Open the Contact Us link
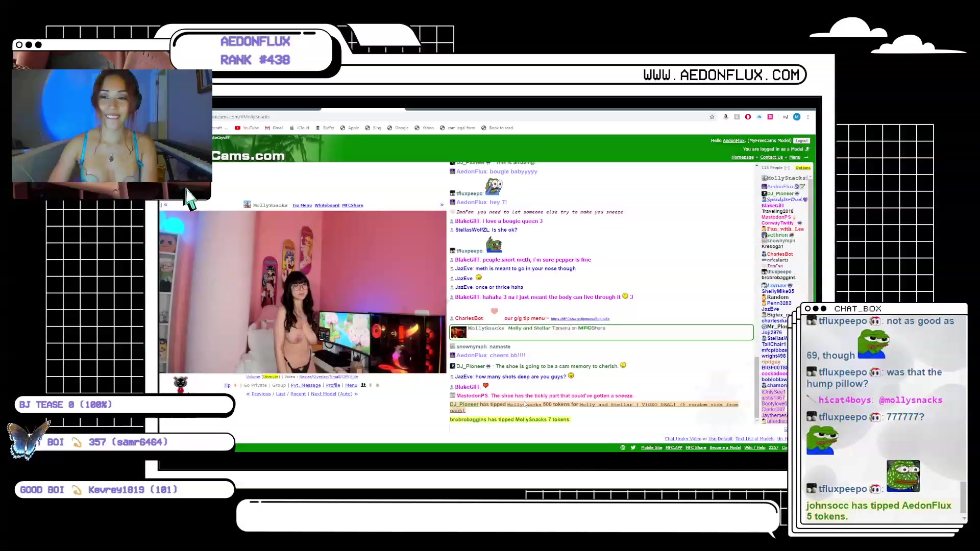Screen dimensions: 980x551 point(771,157)
